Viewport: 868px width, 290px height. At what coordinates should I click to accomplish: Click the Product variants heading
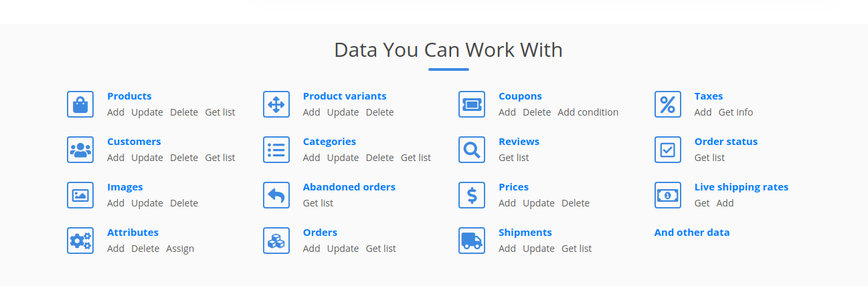(x=345, y=96)
